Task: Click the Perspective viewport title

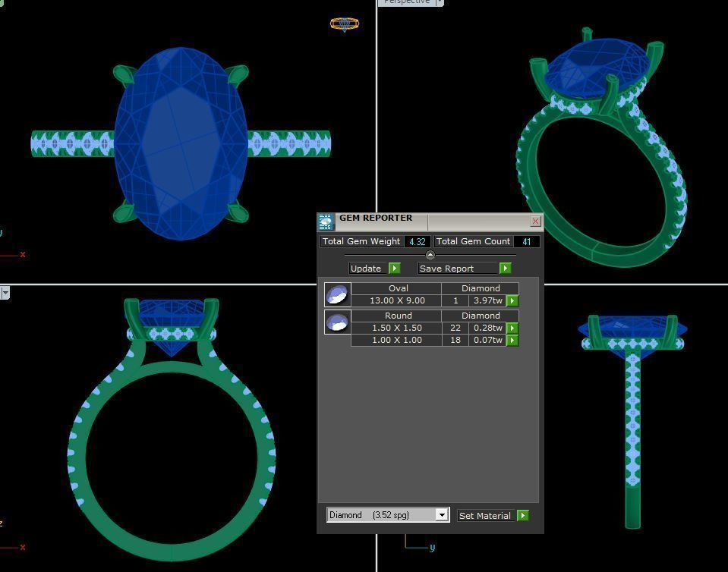Action: [x=407, y=2]
